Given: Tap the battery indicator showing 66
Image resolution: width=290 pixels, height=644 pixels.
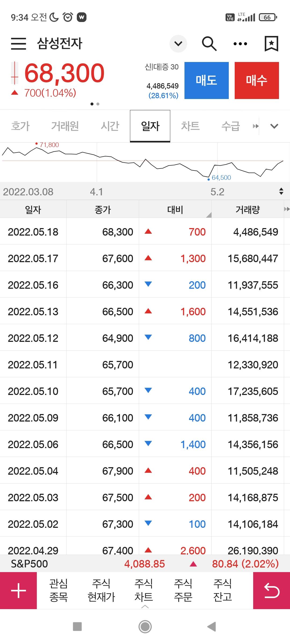Looking at the screenshot, I should pos(268,17).
